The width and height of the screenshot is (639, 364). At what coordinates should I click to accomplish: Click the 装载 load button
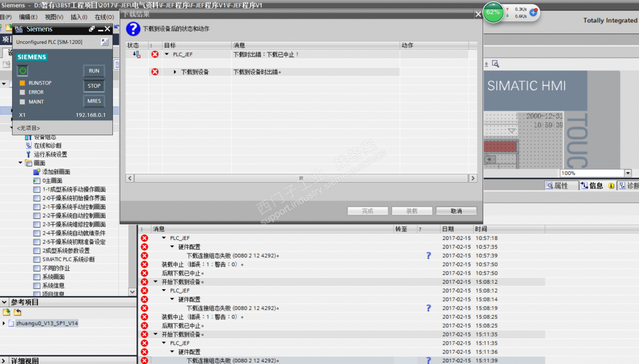[412, 211]
